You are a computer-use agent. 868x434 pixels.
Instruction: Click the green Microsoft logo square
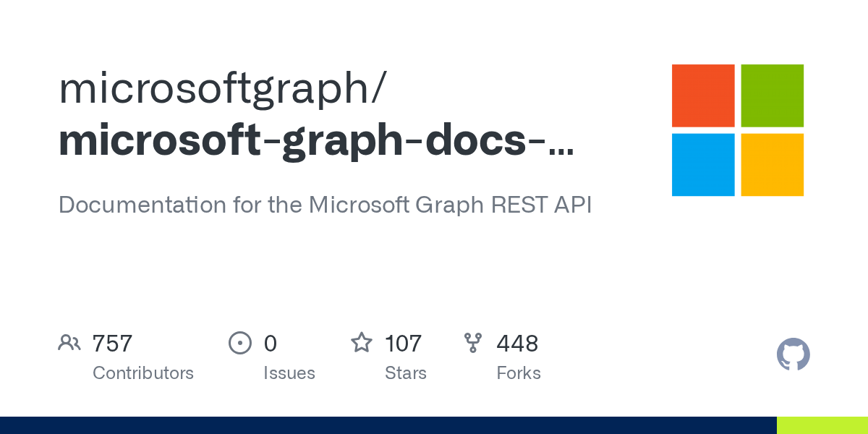pos(773,95)
